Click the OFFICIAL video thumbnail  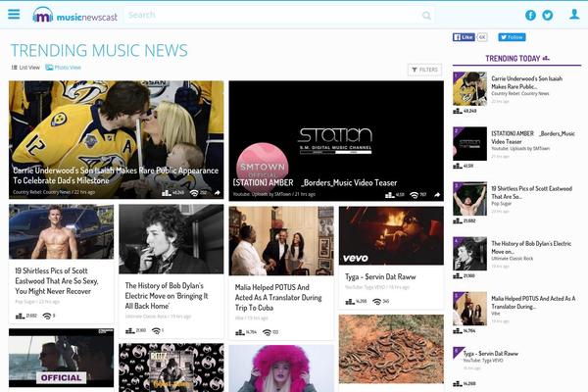coord(61,358)
